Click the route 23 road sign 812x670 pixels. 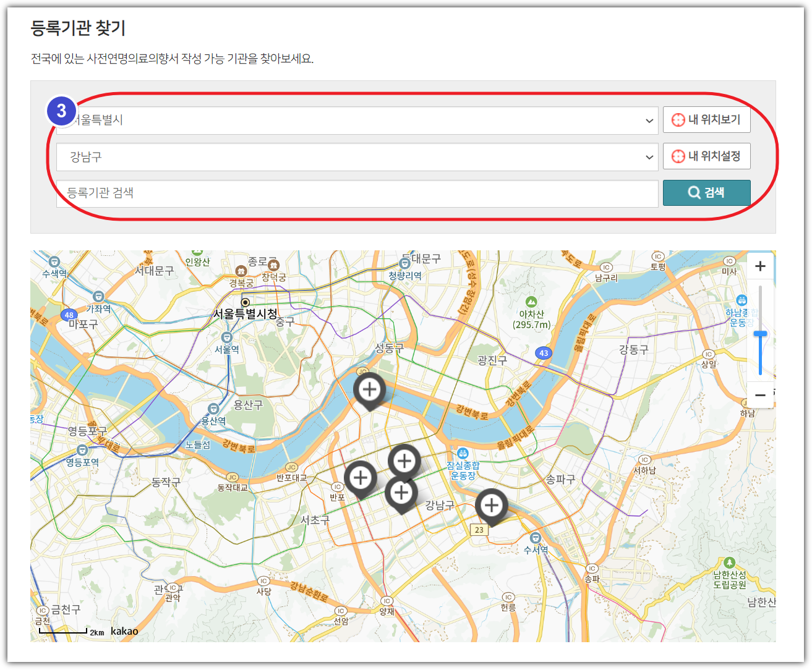[x=479, y=530]
